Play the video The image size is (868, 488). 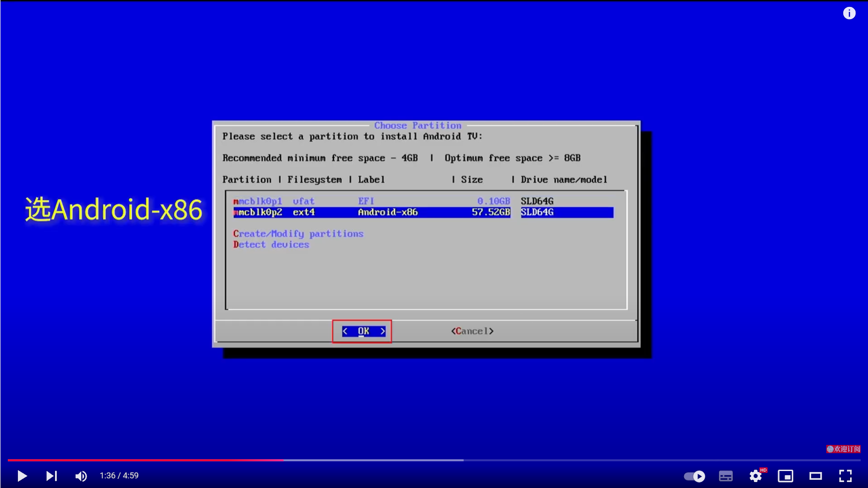[22, 476]
